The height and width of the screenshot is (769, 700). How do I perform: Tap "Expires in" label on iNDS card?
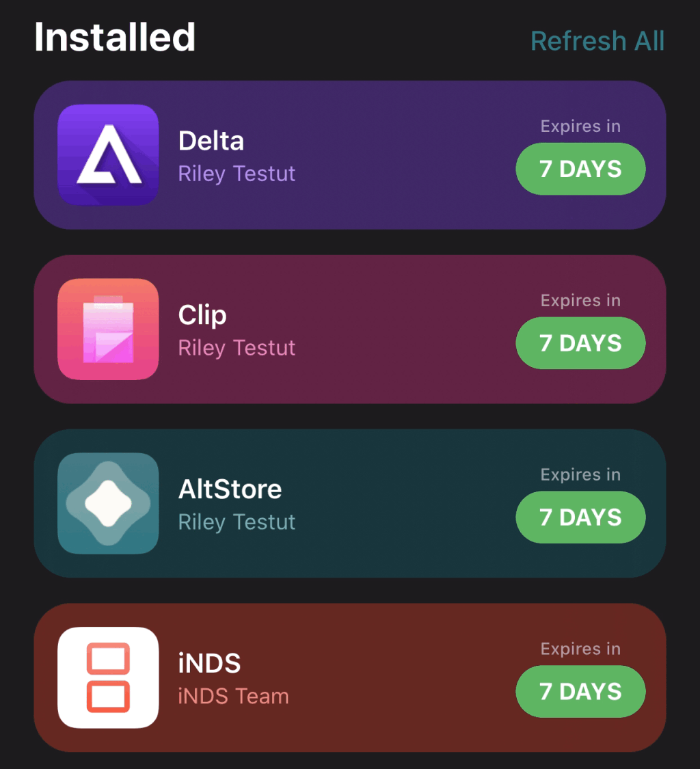click(x=580, y=649)
